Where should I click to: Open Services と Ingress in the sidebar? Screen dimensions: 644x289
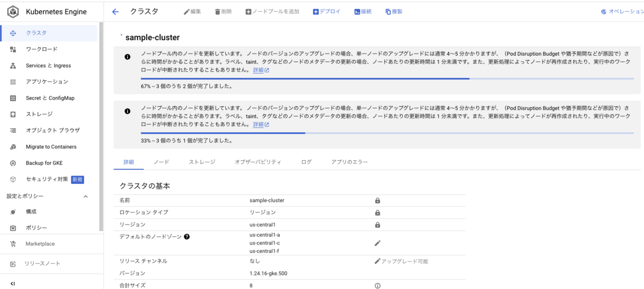pos(48,65)
